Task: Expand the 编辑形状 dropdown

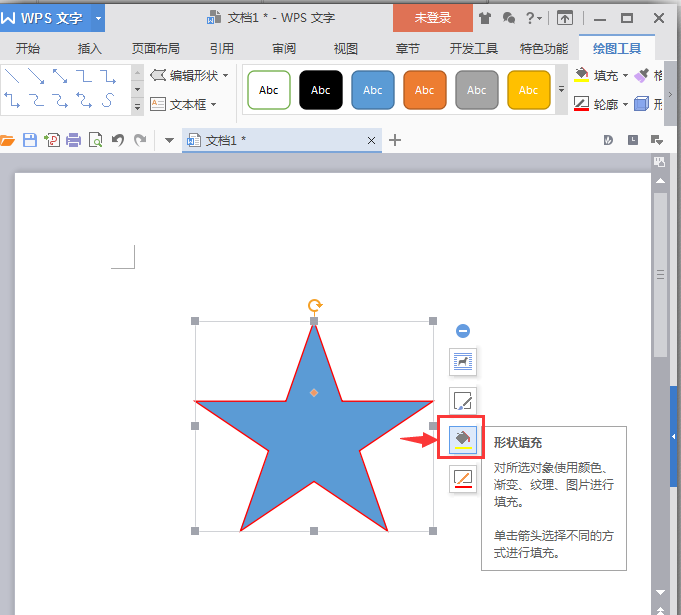Action: click(x=226, y=76)
